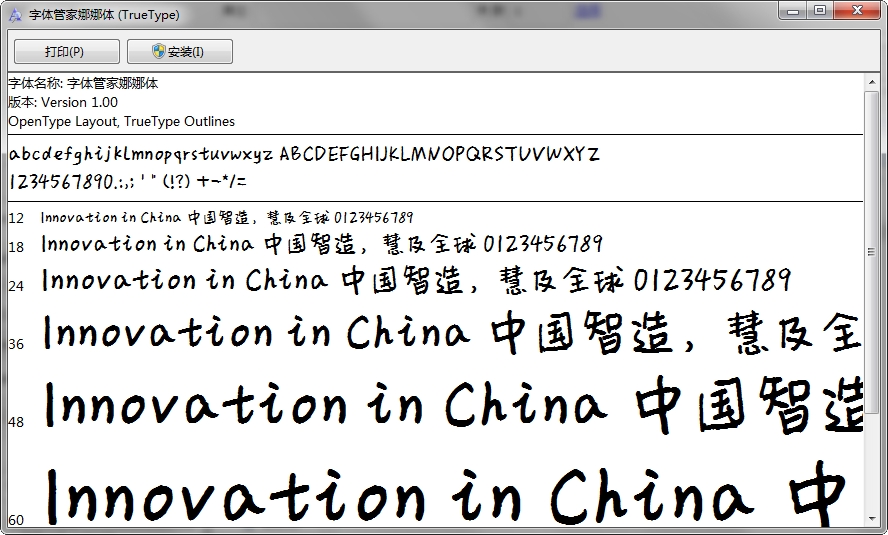Click the 版本: Version 1.00 text
The width and height of the screenshot is (888, 535).
pyautogui.click(x=63, y=102)
